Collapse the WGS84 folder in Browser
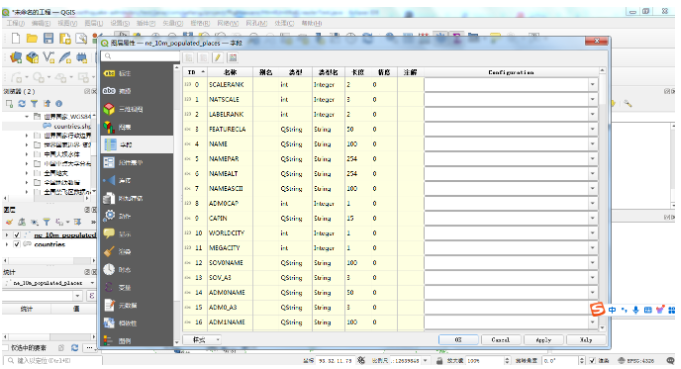681x369 pixels. click(27, 117)
